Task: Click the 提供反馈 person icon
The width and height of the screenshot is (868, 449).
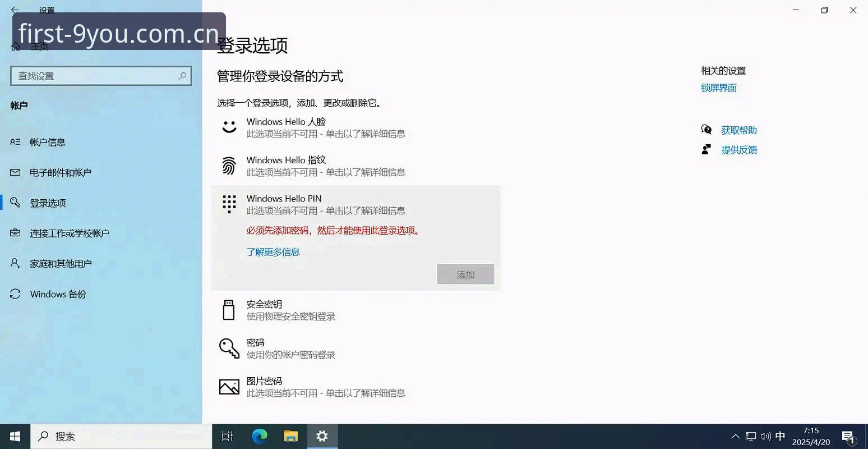Action: (707, 149)
